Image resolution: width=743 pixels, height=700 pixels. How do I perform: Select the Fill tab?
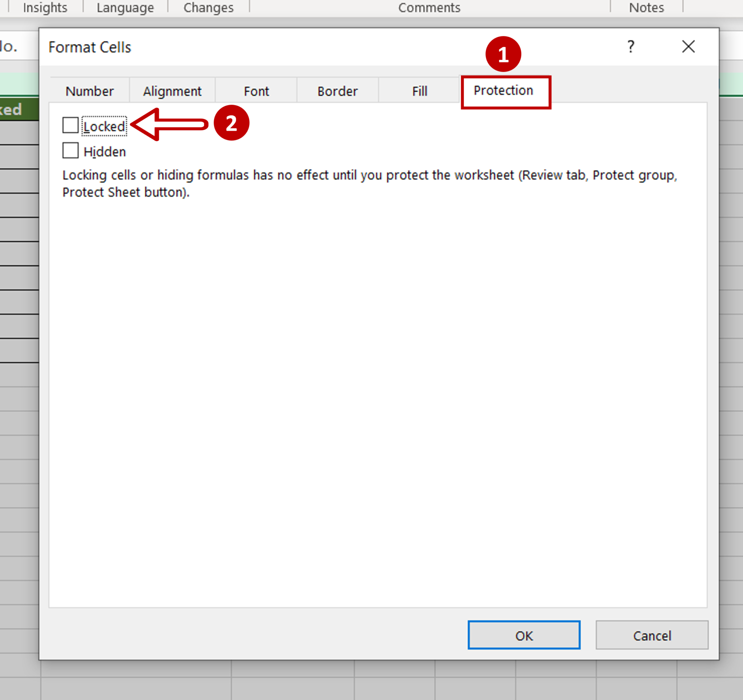point(419,91)
